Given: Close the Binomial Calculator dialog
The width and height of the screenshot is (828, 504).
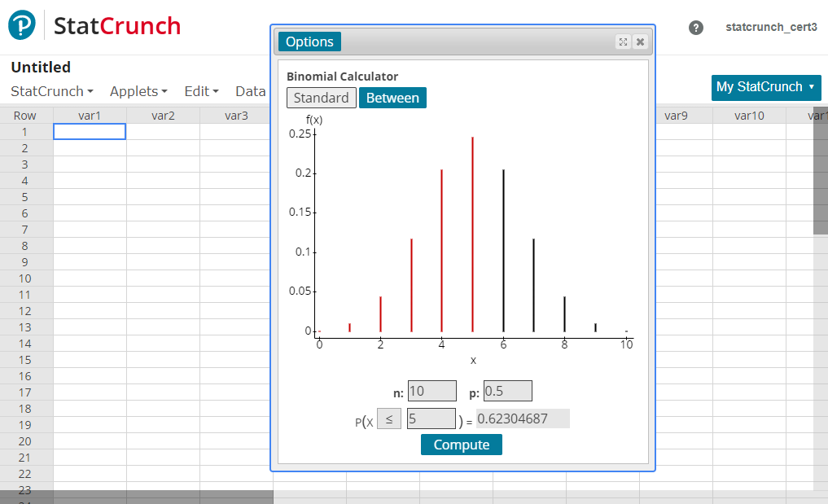Looking at the screenshot, I should pos(640,42).
